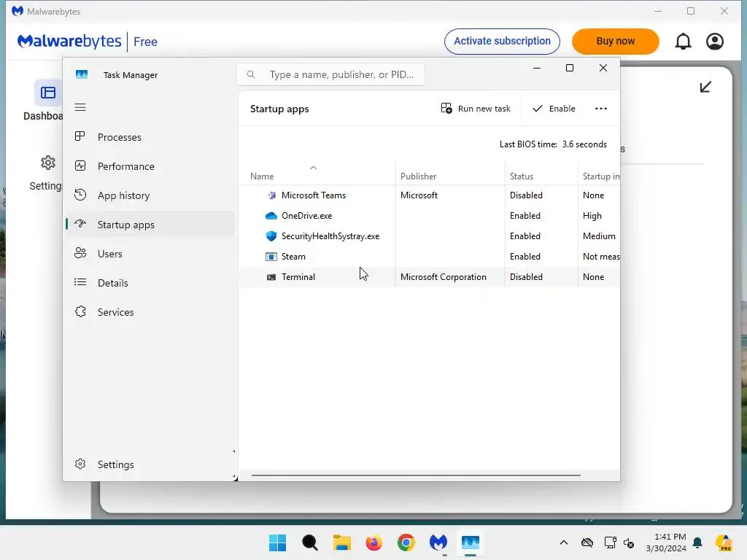Launch Google Chrome from the taskbar

coord(406,542)
